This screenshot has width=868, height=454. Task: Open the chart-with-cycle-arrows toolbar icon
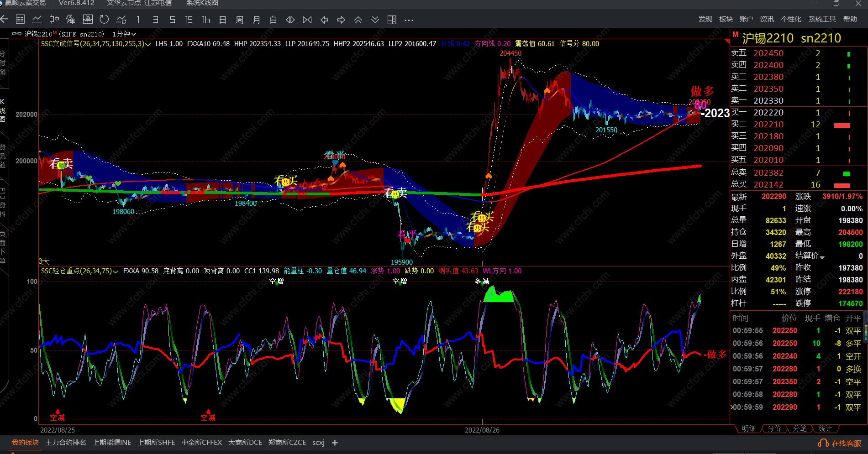tap(121, 19)
